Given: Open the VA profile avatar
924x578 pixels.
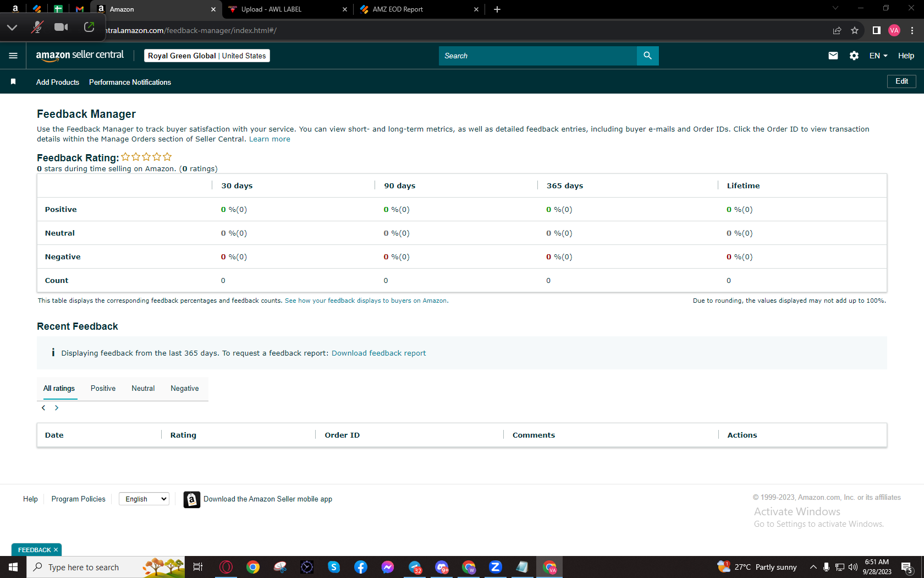Looking at the screenshot, I should pyautogui.click(x=894, y=30).
